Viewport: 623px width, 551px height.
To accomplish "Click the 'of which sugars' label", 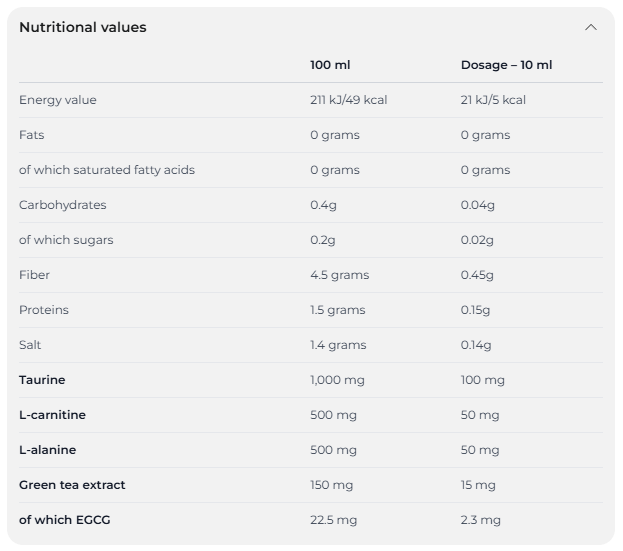I will (x=66, y=240).
